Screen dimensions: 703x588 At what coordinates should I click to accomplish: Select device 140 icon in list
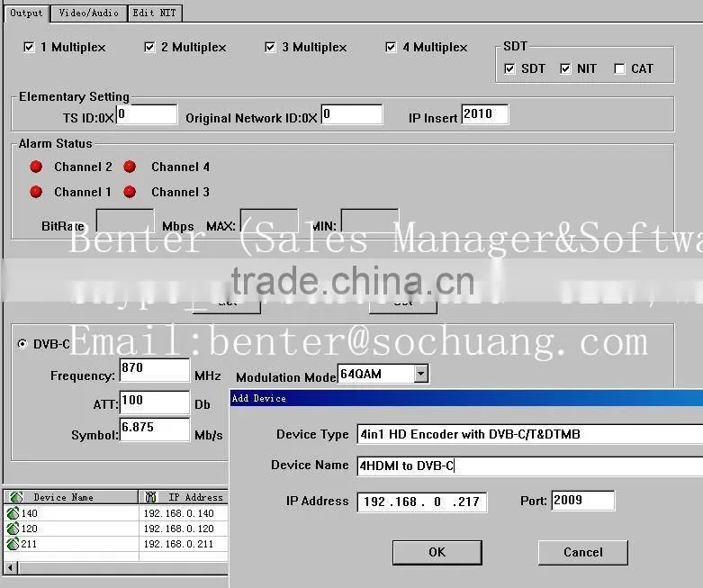point(13,513)
